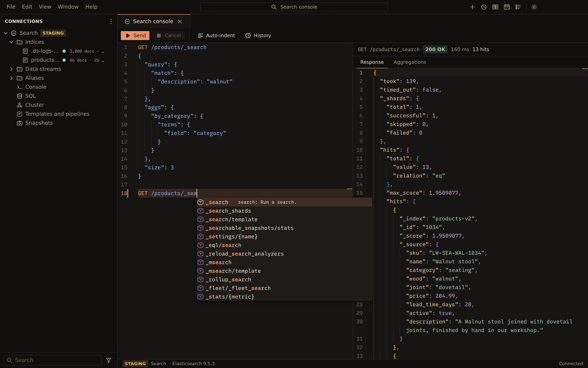Choose _search_shards autocomplete suggestion
The height and width of the screenshot is (368, 588).
(284, 211)
